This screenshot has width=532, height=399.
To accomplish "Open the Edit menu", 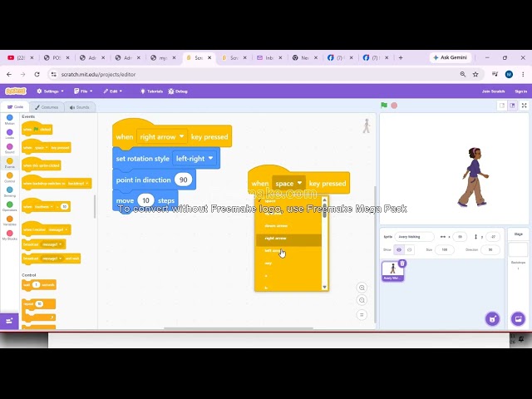I will [x=113, y=91].
